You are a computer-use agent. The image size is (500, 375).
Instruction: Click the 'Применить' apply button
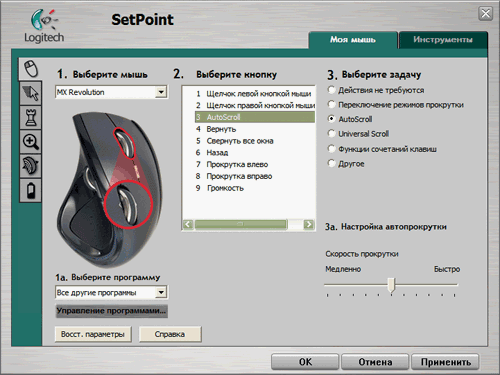[x=445, y=362]
